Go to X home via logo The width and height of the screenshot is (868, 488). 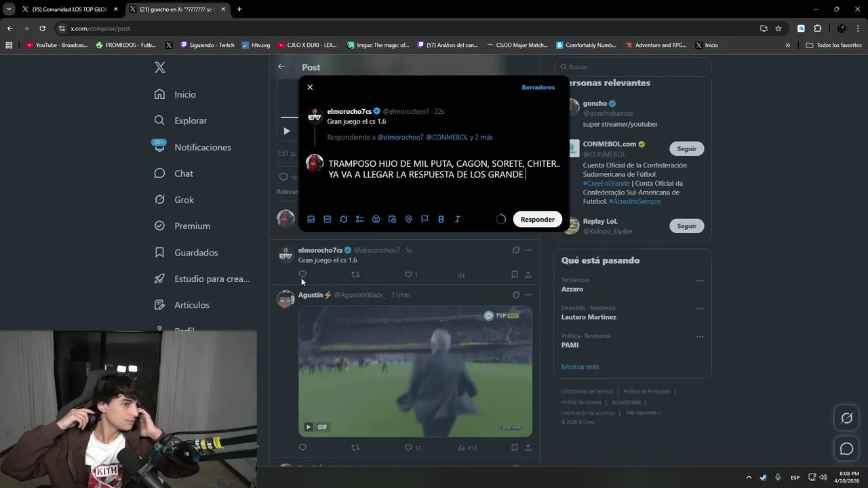160,67
